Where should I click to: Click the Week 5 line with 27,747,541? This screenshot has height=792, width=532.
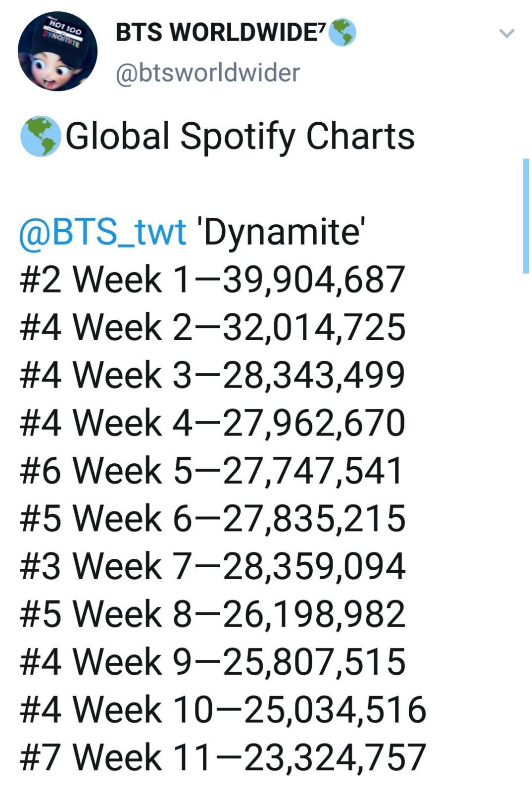212,470
